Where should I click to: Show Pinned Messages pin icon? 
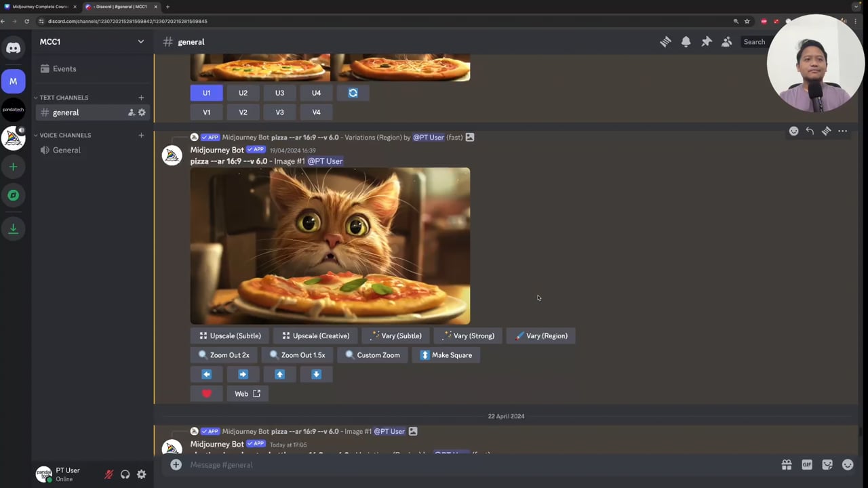(x=706, y=42)
